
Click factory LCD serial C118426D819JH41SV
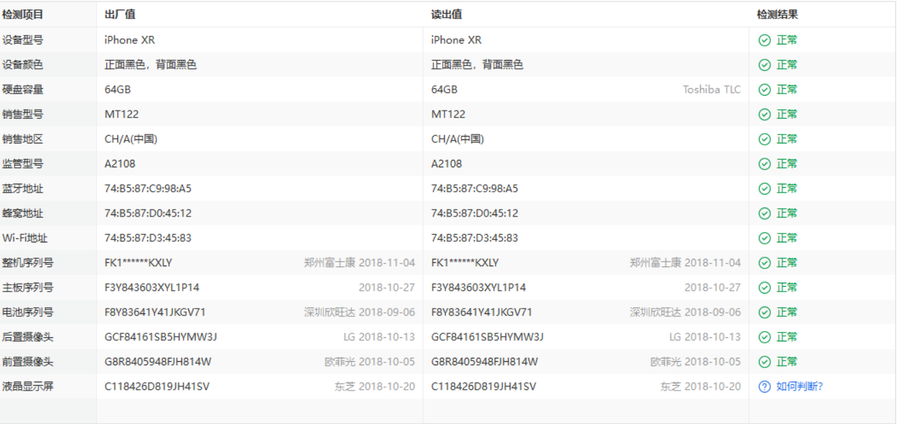coord(157,387)
